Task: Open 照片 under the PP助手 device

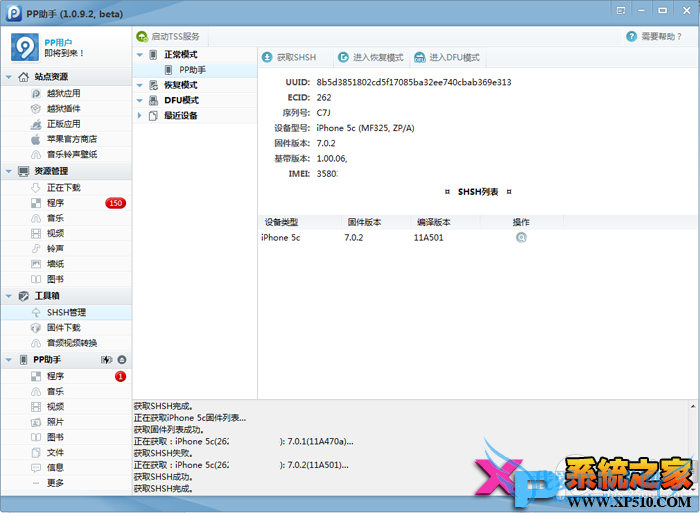Action: click(55, 421)
